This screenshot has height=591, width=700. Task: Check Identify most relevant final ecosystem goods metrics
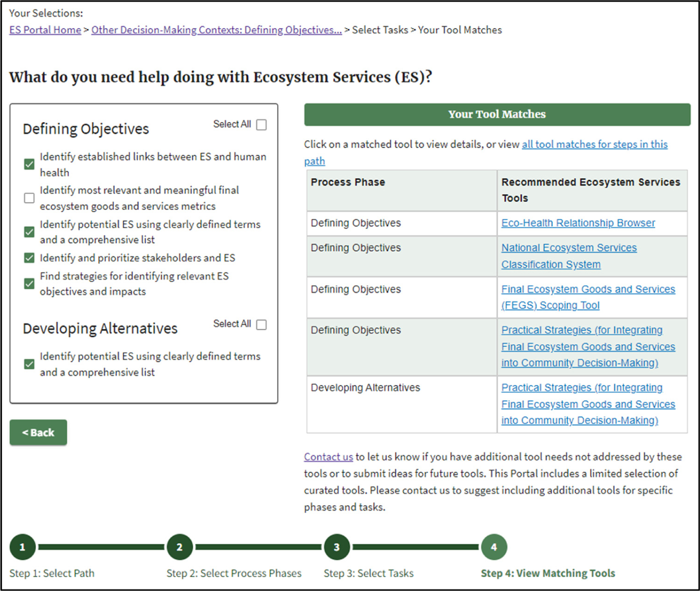click(29, 198)
